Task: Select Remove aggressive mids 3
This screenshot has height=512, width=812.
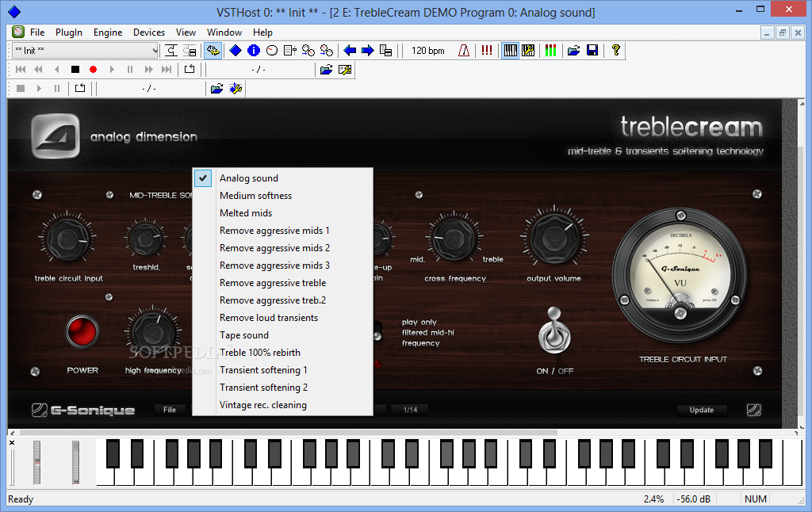Action: (283, 265)
